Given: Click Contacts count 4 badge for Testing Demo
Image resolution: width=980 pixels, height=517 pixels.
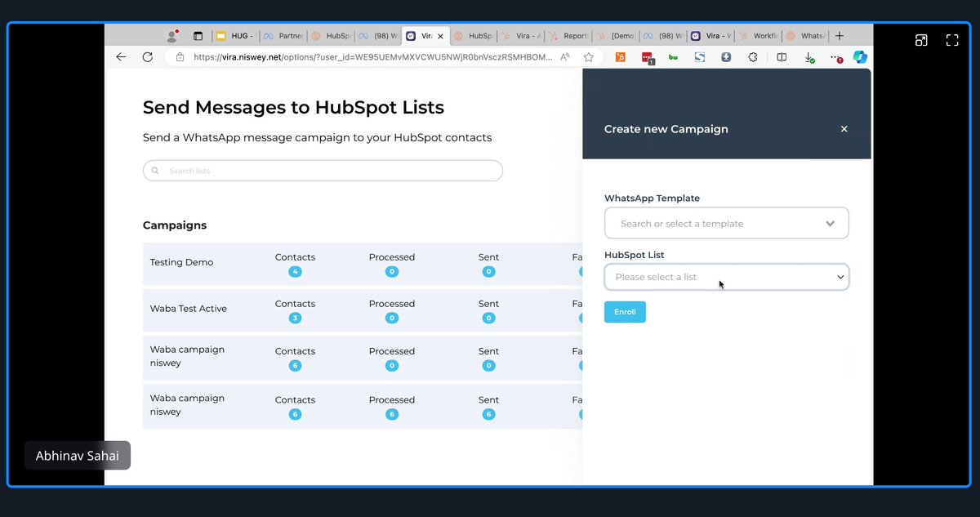Looking at the screenshot, I should tap(295, 271).
